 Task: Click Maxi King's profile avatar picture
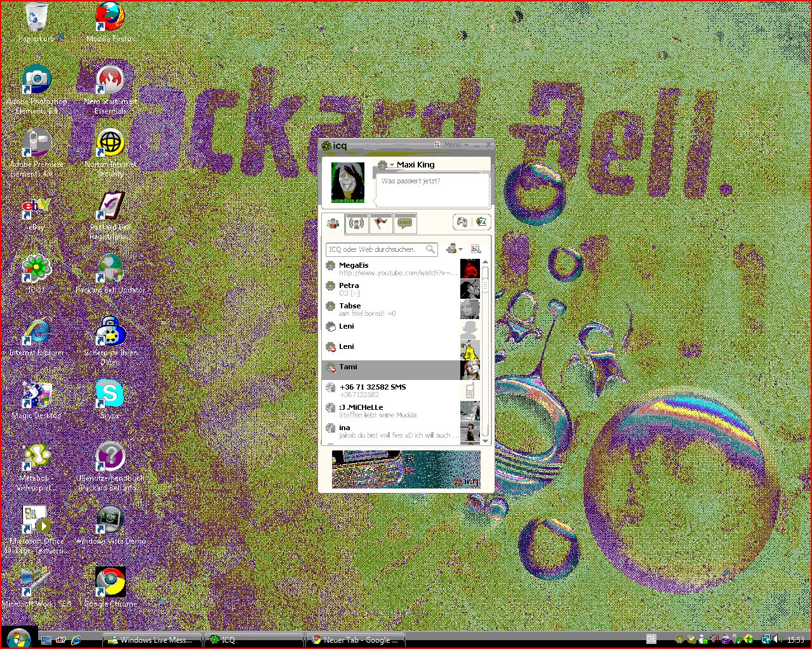pyautogui.click(x=348, y=182)
